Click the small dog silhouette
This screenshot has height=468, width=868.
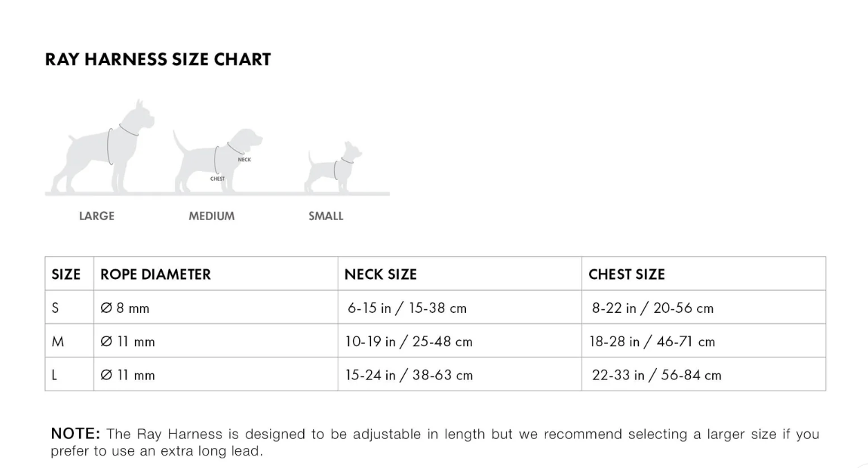(x=333, y=168)
